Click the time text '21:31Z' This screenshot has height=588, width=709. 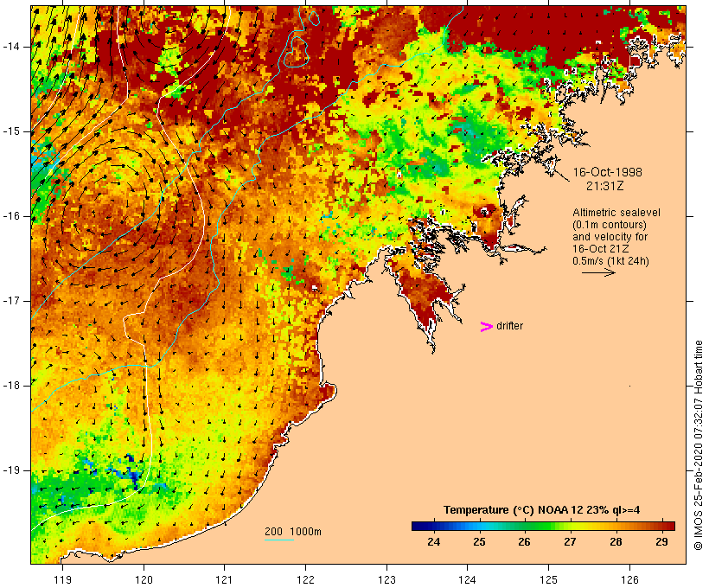click(605, 186)
